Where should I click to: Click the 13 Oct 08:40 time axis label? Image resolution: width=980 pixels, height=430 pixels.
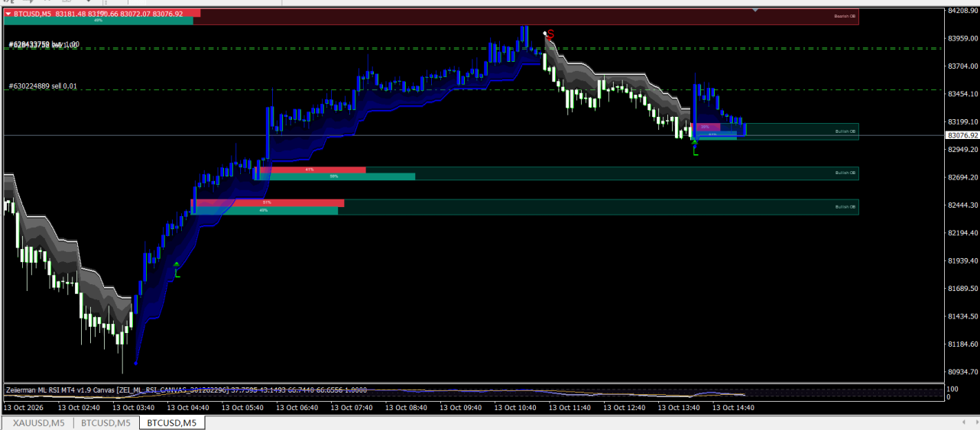coord(407,408)
